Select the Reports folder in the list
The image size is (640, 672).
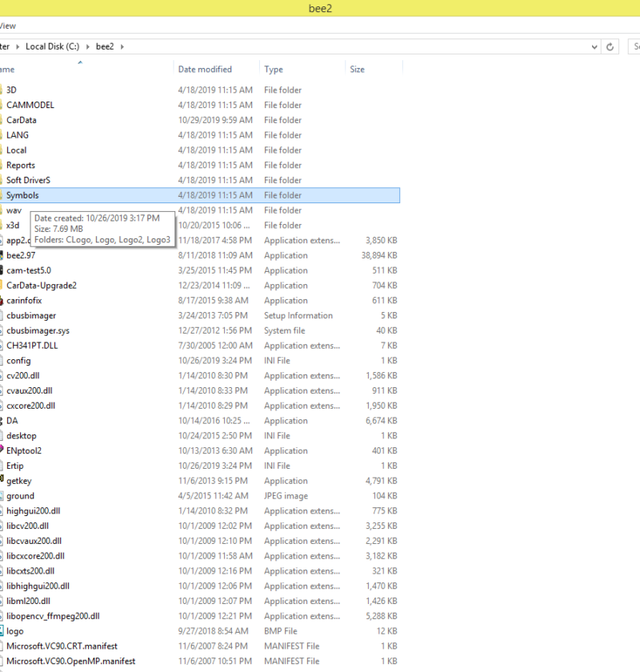[x=21, y=165]
